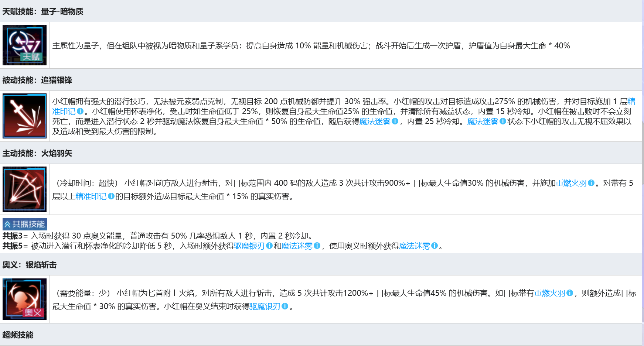Click the 银焰斩击 奥义 skill icon
The height and width of the screenshot is (346, 644).
click(25, 299)
